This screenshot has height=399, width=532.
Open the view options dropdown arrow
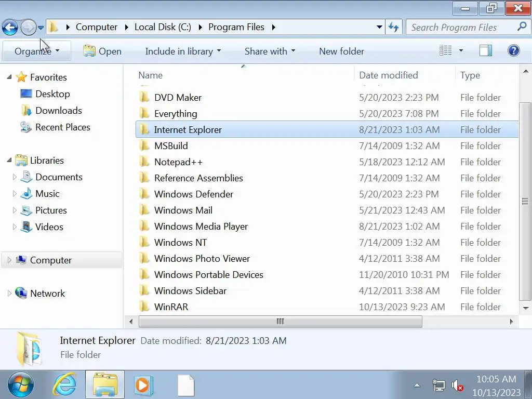[461, 50]
